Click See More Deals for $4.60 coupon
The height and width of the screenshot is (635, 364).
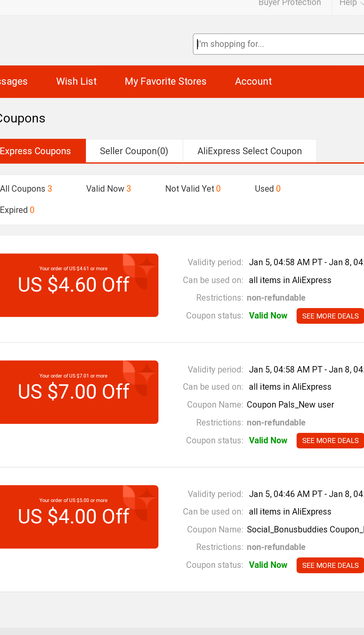coord(330,316)
